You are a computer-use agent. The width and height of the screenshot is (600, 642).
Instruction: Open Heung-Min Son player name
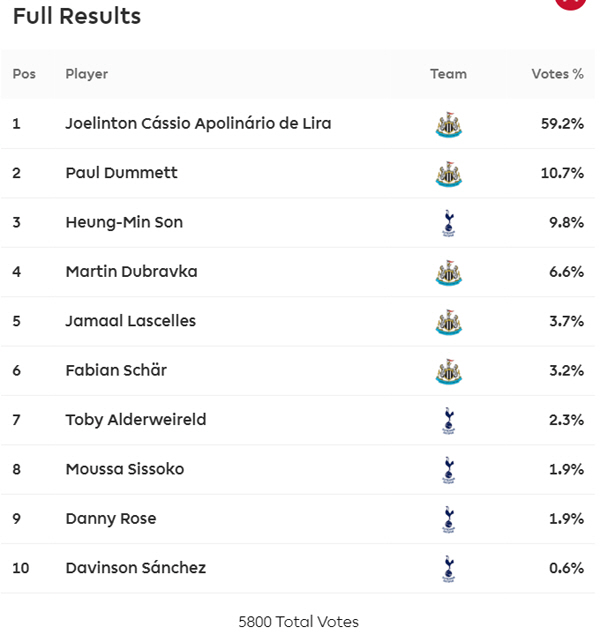tap(124, 222)
